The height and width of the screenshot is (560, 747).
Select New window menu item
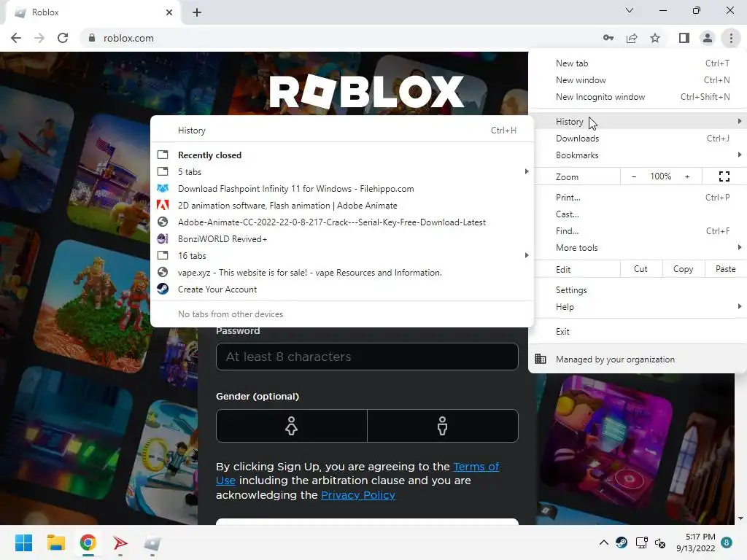click(x=638, y=80)
